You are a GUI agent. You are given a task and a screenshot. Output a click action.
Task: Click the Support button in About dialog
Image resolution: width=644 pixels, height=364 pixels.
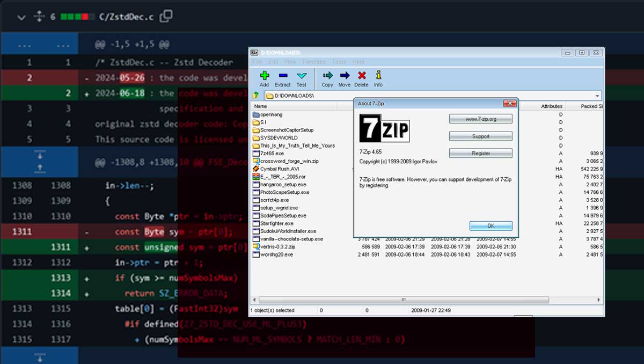[x=481, y=136]
